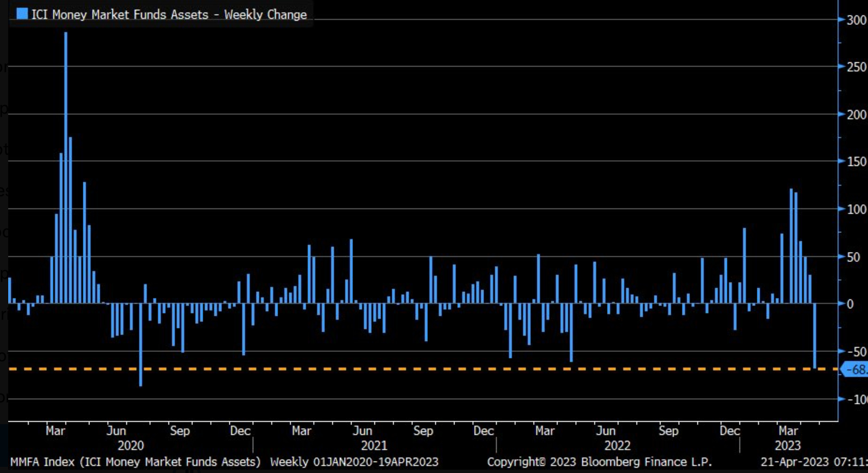Click the blue -68 last value tag
This screenshot has width=868, height=473.
point(856,370)
